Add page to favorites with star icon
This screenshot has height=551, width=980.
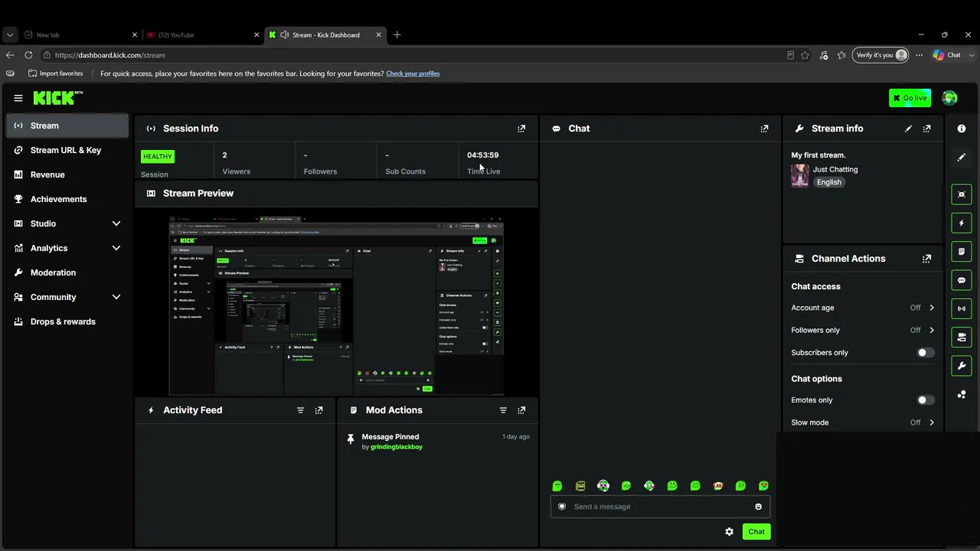tap(805, 55)
